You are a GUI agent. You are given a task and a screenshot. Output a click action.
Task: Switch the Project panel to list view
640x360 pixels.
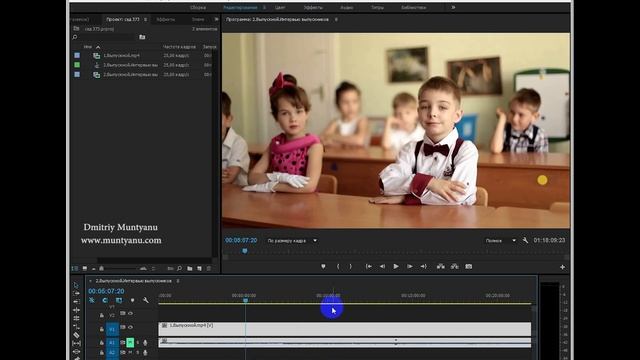point(75,269)
